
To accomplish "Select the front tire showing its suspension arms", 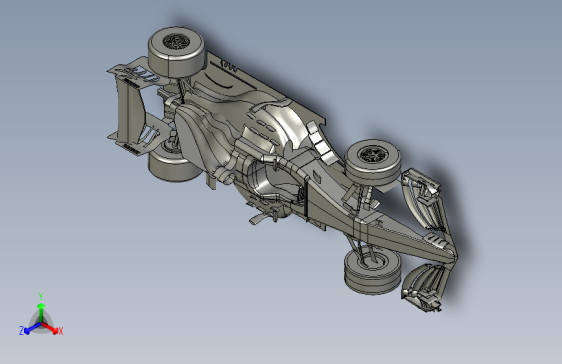I will coord(372,271).
